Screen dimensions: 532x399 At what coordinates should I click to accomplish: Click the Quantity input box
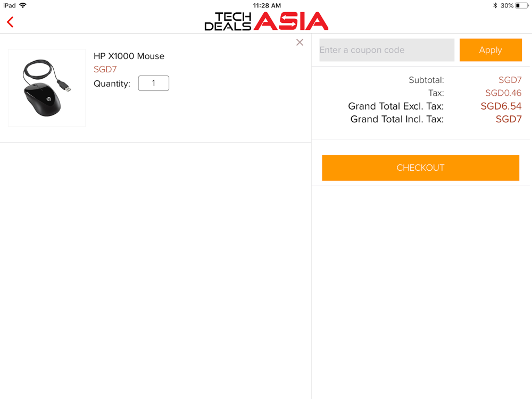click(x=153, y=83)
